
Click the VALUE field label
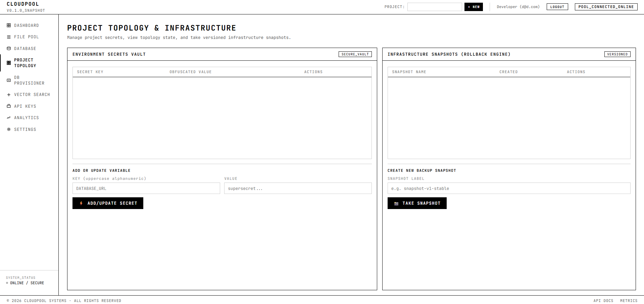click(231, 179)
